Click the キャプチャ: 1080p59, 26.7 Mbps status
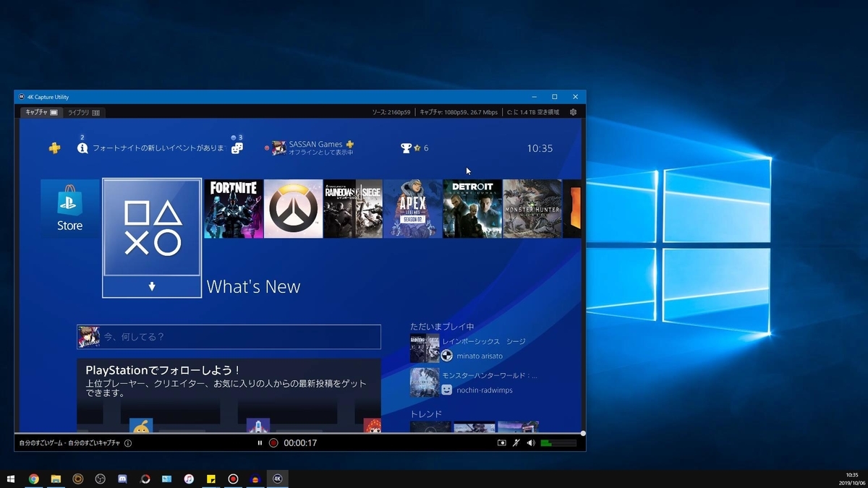The width and height of the screenshot is (868, 488). pos(459,112)
